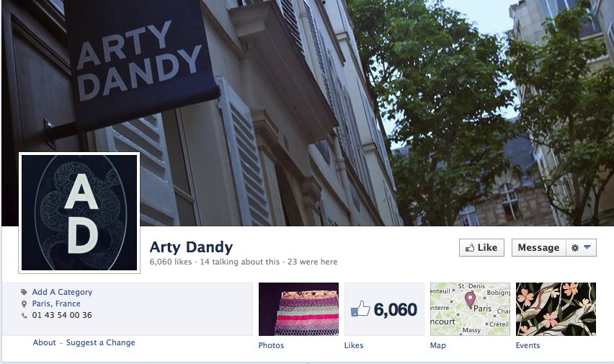The height and width of the screenshot is (364, 614).
Task: Open the Add A Category link
Action: pyautogui.click(x=62, y=292)
